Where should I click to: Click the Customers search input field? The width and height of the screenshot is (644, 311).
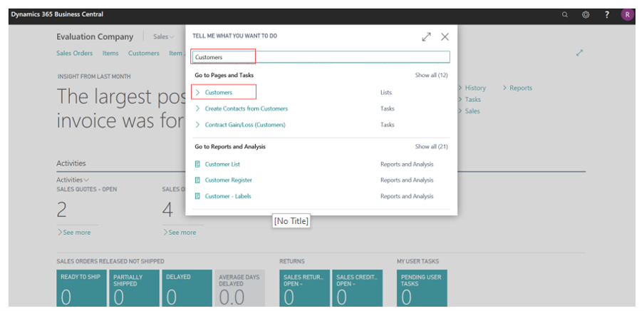(321, 57)
